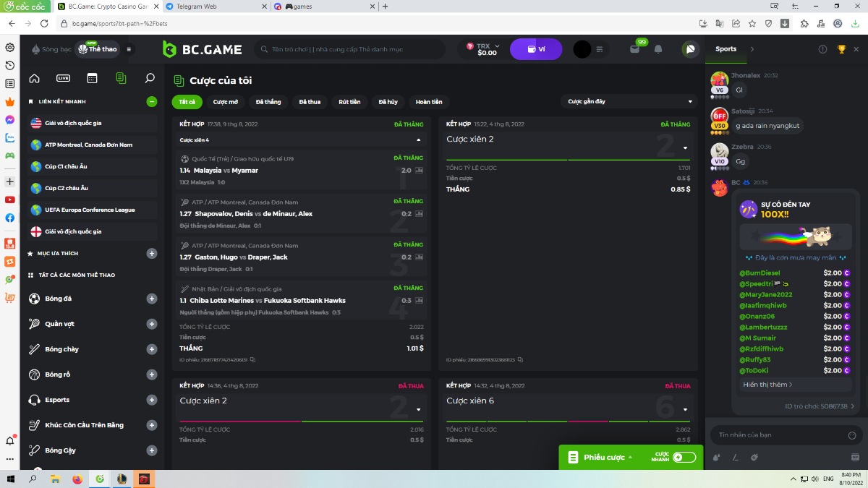Image resolution: width=868 pixels, height=488 pixels.
Task: Click the mail inbox icon with 99 badge
Action: coord(634,49)
